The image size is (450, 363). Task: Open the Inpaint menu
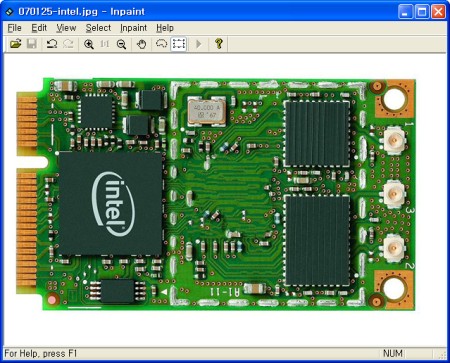[133, 28]
